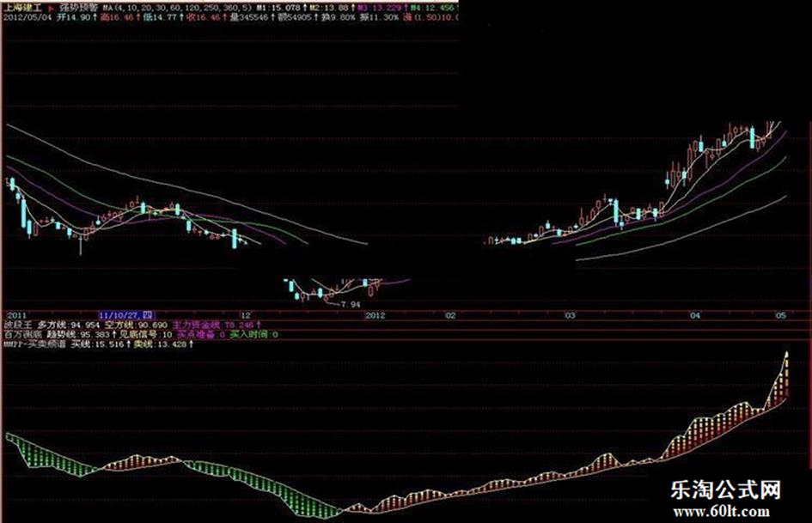Viewport: 812px width, 523px height.
Task: Click the 多方线:94.954 value
Action: pyautogui.click(x=69, y=325)
